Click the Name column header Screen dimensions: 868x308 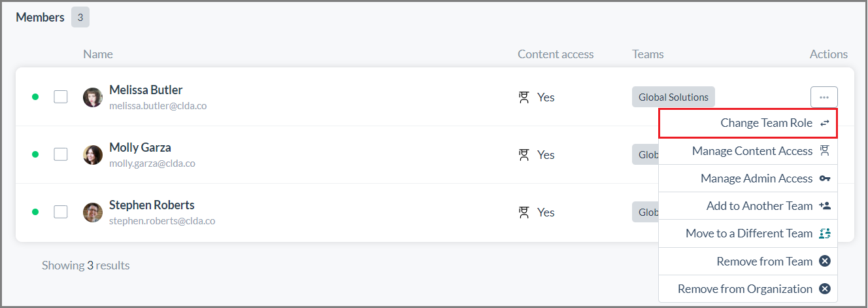click(98, 54)
